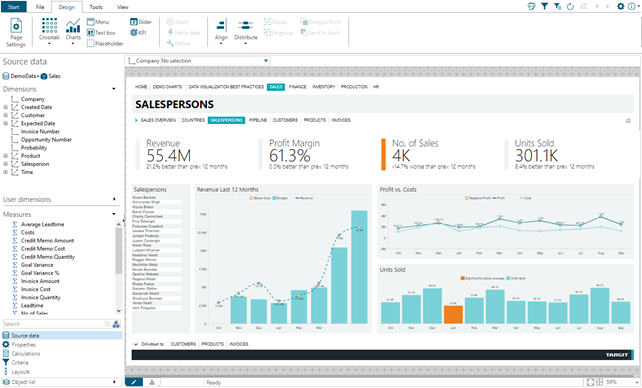The width and height of the screenshot is (642, 388).
Task: Open the Start tab
Action: pyautogui.click(x=14, y=7)
